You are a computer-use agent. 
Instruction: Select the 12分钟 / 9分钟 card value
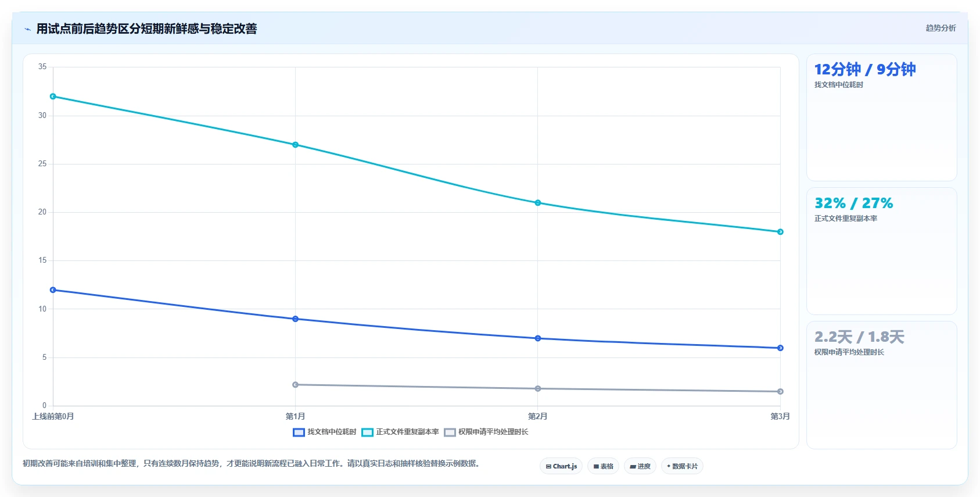(x=865, y=70)
